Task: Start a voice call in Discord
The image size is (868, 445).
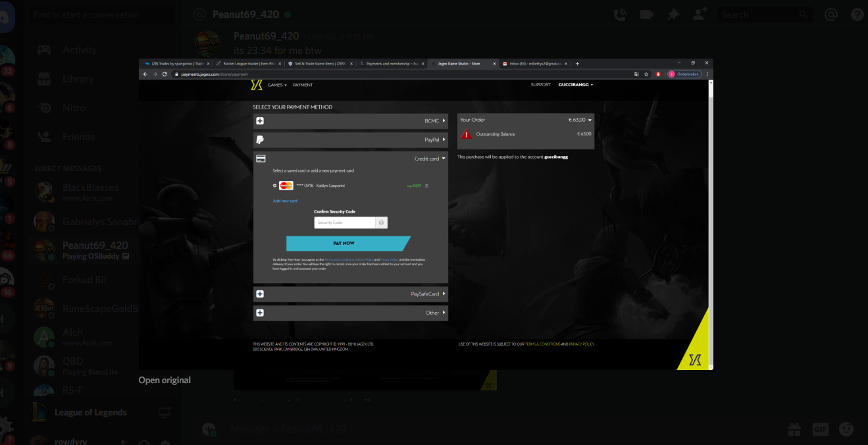Action: 619,14
